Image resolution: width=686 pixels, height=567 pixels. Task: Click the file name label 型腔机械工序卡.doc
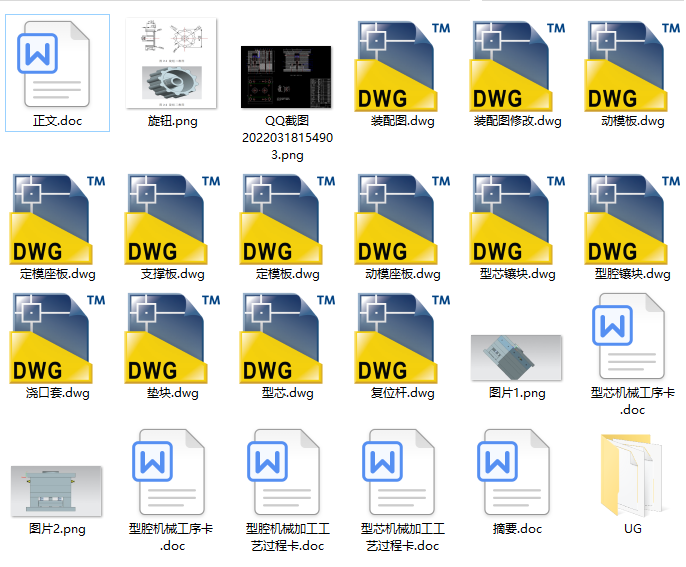coord(171,537)
